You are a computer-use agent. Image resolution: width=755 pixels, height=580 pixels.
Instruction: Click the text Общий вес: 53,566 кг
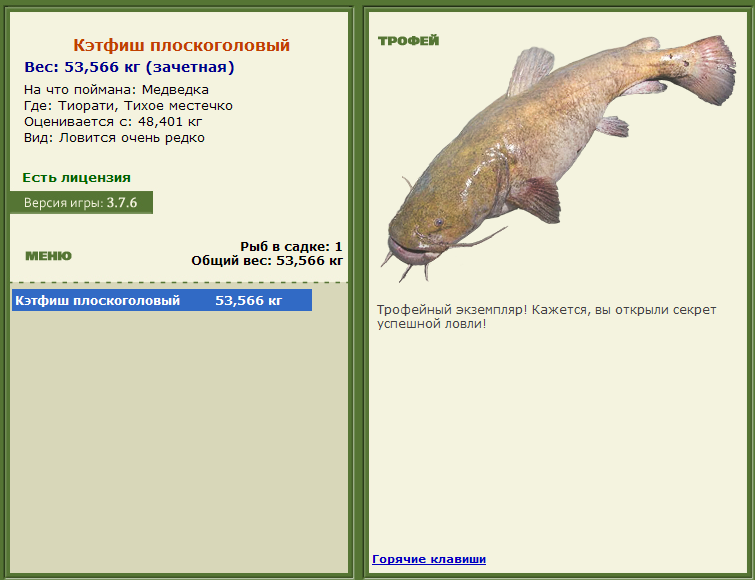(x=267, y=261)
